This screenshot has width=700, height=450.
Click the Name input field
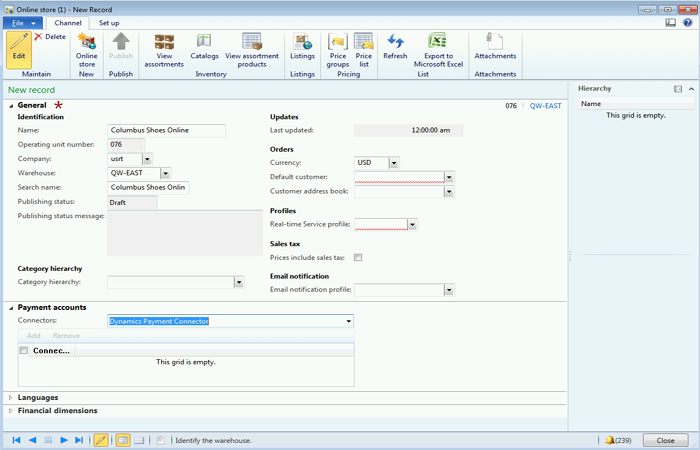click(x=166, y=130)
